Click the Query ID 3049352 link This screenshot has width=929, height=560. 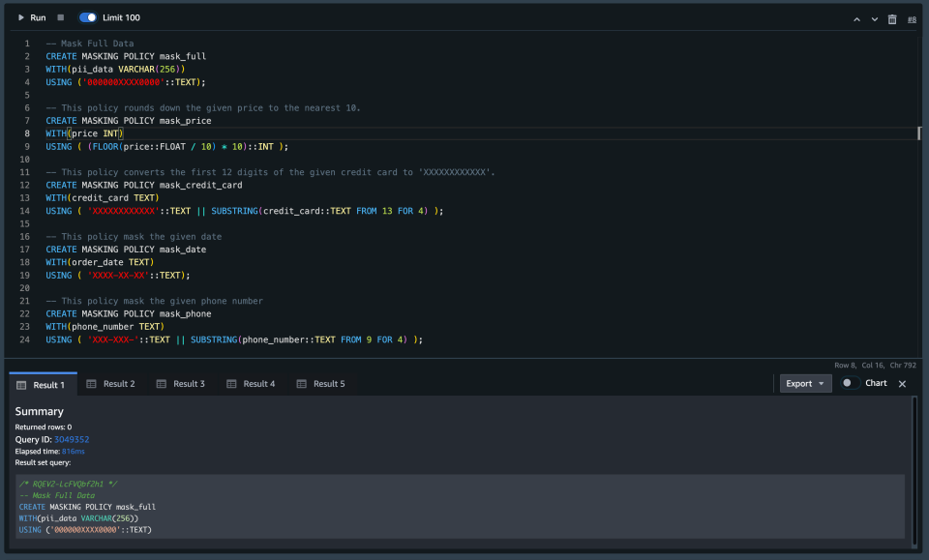tap(71, 439)
